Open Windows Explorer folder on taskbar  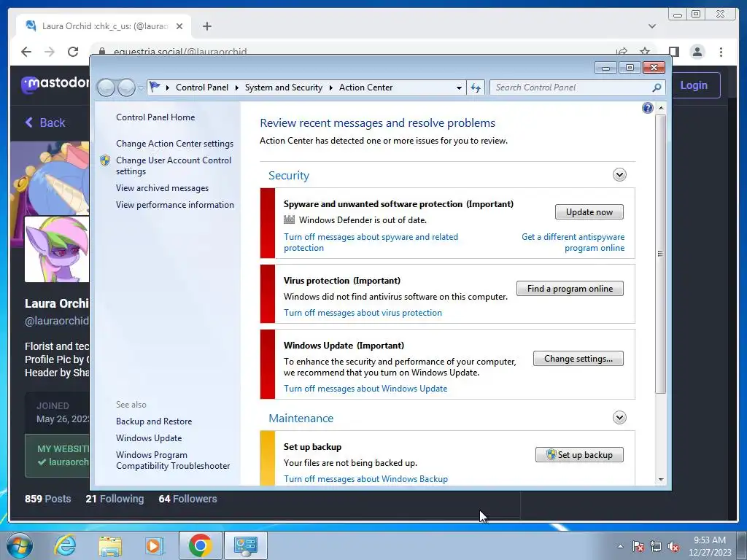pyautogui.click(x=110, y=545)
